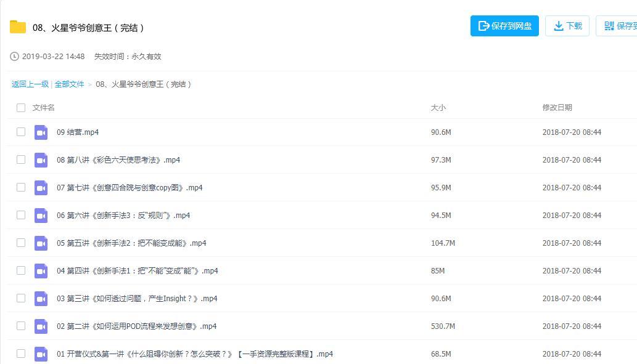Click the 97.3M size cell
The height and width of the screenshot is (364, 637).
point(441,160)
